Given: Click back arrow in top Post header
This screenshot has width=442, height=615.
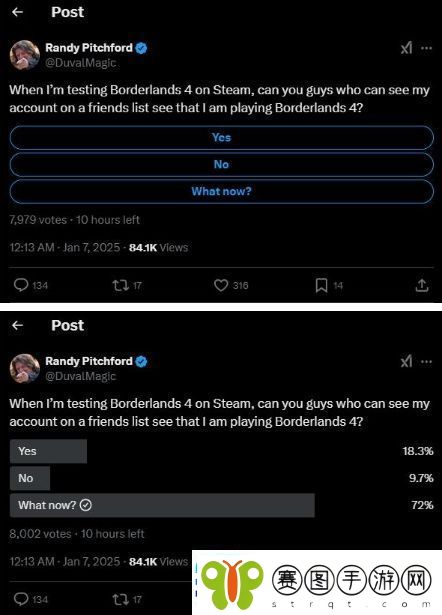Looking at the screenshot, I should [17, 12].
